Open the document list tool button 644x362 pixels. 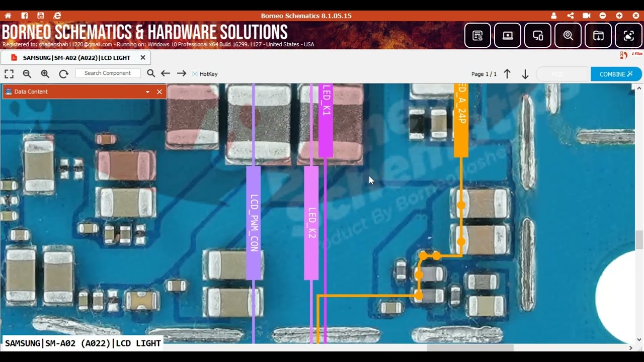[x=477, y=35]
